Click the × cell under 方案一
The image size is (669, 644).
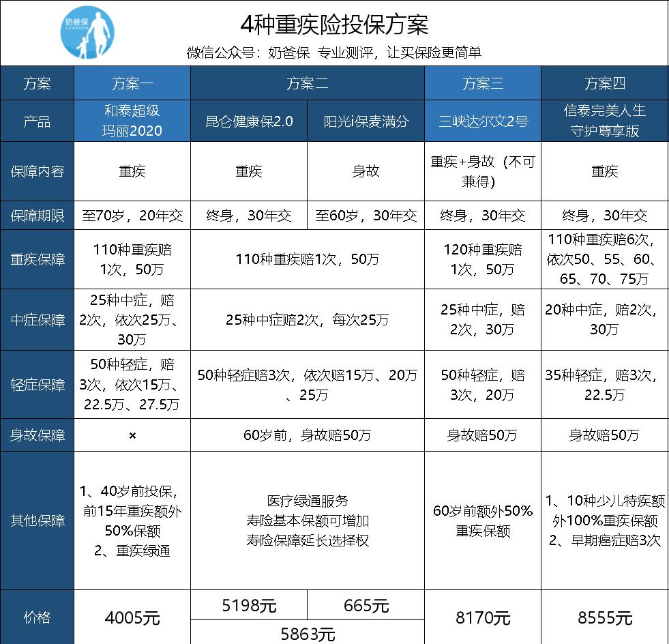click(x=132, y=435)
